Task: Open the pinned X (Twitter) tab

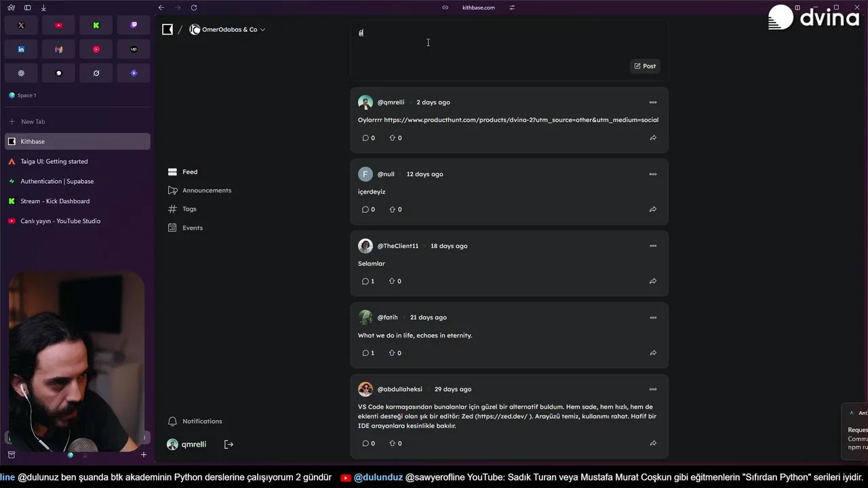Action: [x=21, y=25]
